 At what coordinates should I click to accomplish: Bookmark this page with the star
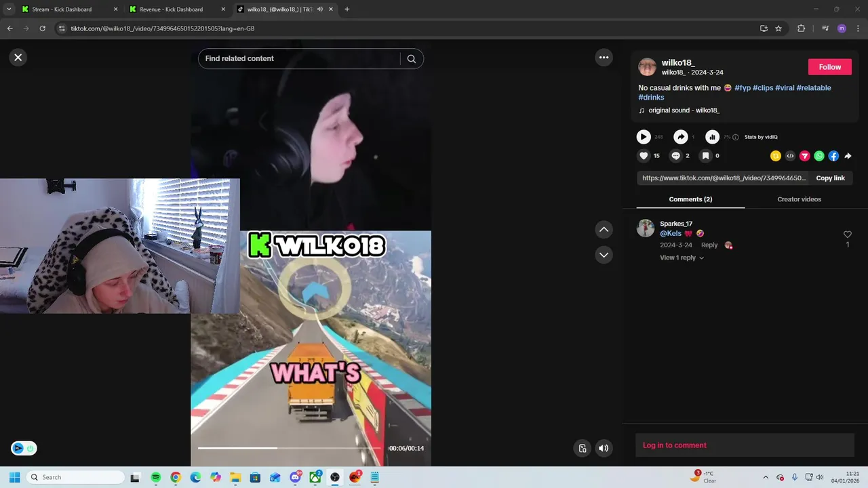(x=778, y=28)
